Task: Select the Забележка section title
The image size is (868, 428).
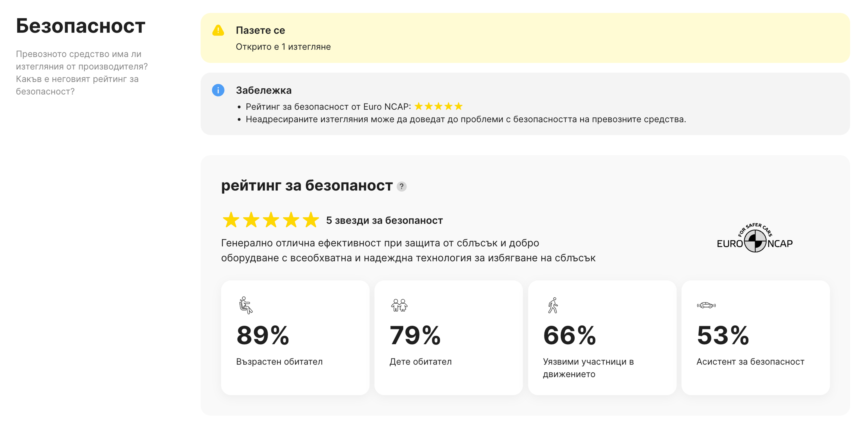Action: (264, 90)
